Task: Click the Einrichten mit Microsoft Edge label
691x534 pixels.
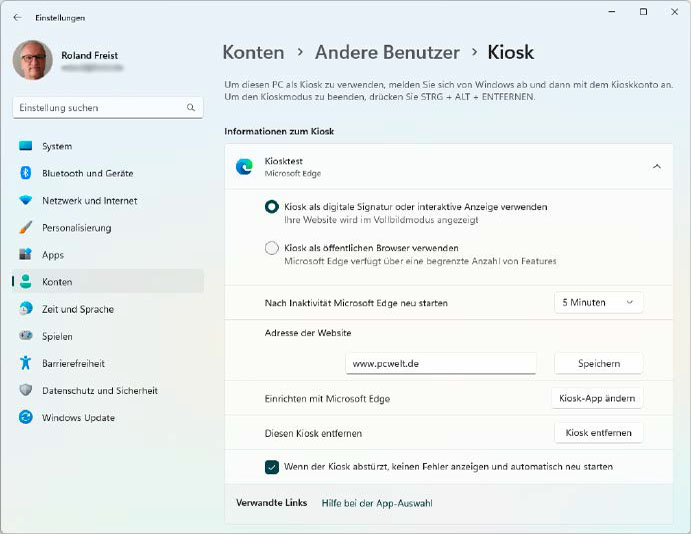Action: click(327, 399)
